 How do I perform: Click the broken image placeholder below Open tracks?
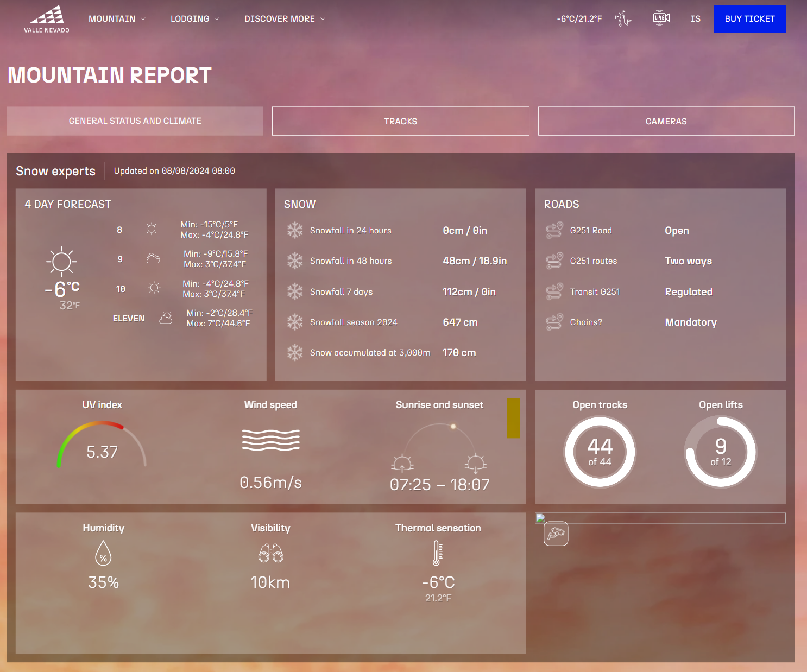[660, 518]
